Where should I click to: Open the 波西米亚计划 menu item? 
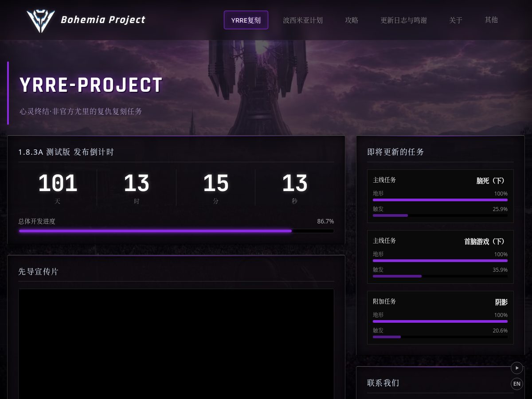pyautogui.click(x=303, y=20)
